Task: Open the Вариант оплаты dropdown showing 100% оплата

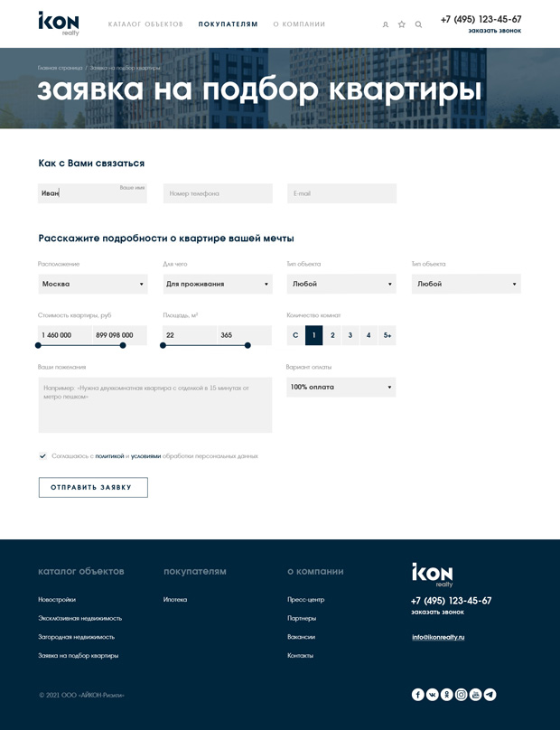Action: click(x=341, y=387)
